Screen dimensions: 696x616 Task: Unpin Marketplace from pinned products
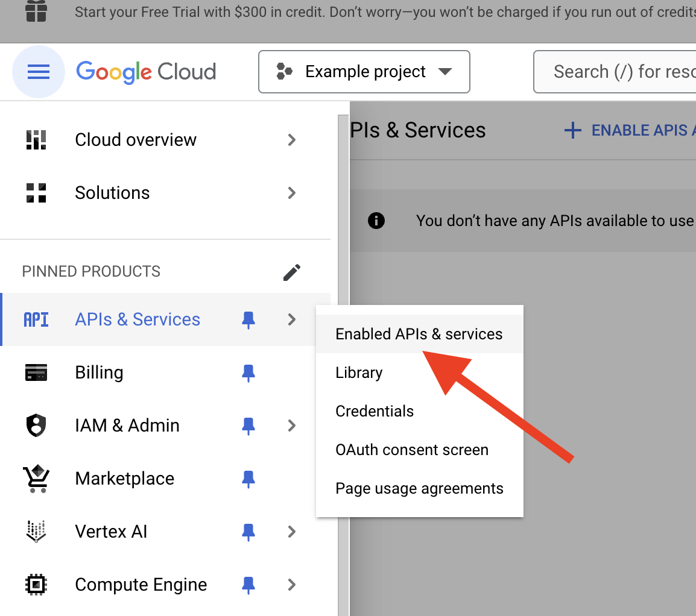click(x=248, y=479)
